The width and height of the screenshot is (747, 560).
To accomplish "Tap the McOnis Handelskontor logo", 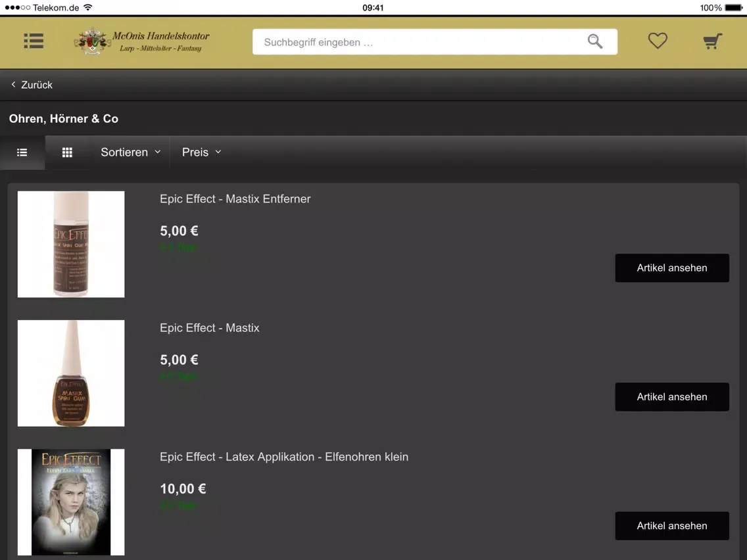I will (x=141, y=41).
